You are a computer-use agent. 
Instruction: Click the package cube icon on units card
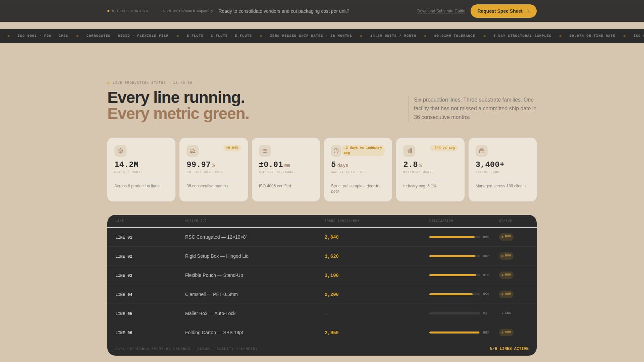click(120, 151)
